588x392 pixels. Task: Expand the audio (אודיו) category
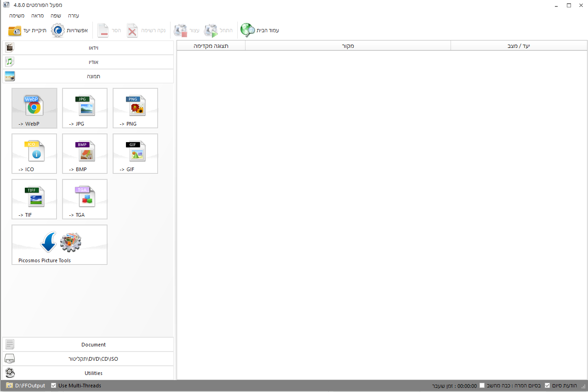pos(88,62)
